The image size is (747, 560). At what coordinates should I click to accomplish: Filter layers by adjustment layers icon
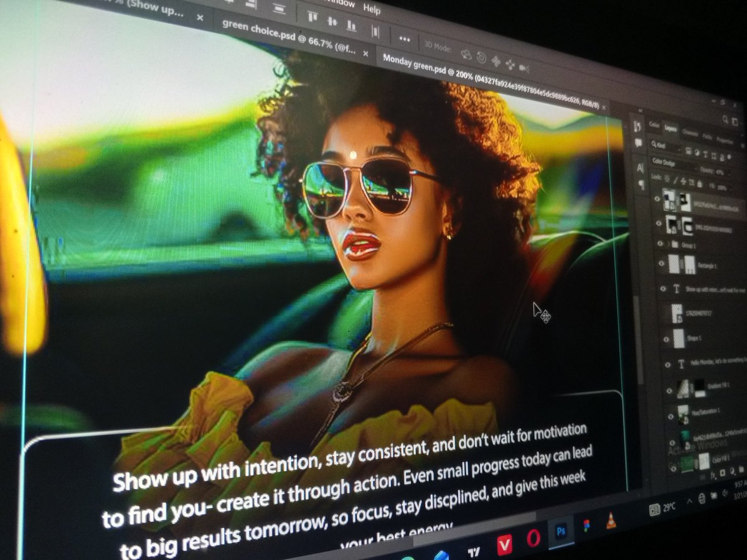(697, 153)
